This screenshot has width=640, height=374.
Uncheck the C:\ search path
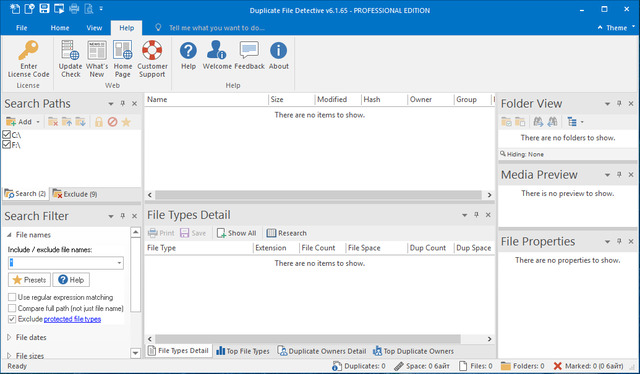pyautogui.click(x=6, y=134)
